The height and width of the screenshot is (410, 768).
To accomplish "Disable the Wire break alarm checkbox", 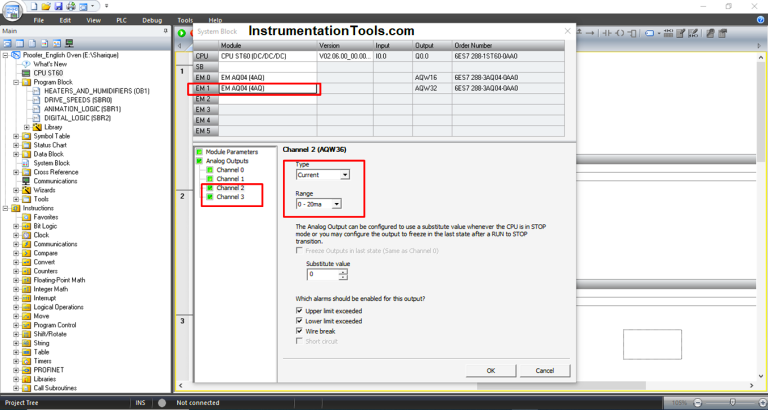I will click(301, 331).
